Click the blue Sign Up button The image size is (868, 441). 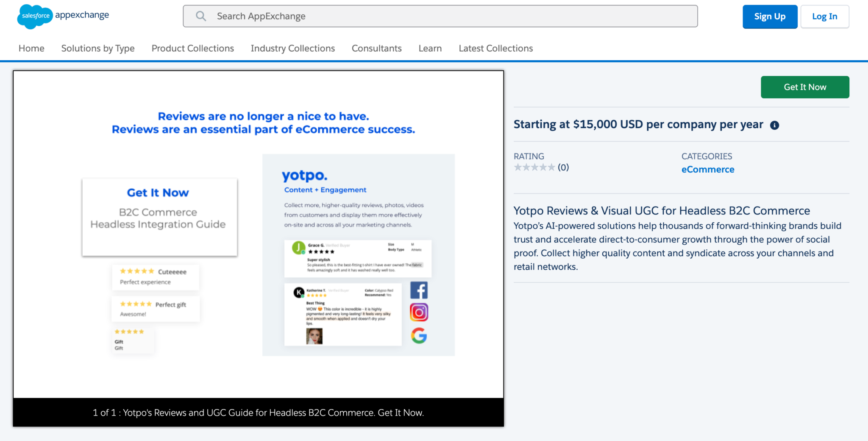coord(770,17)
